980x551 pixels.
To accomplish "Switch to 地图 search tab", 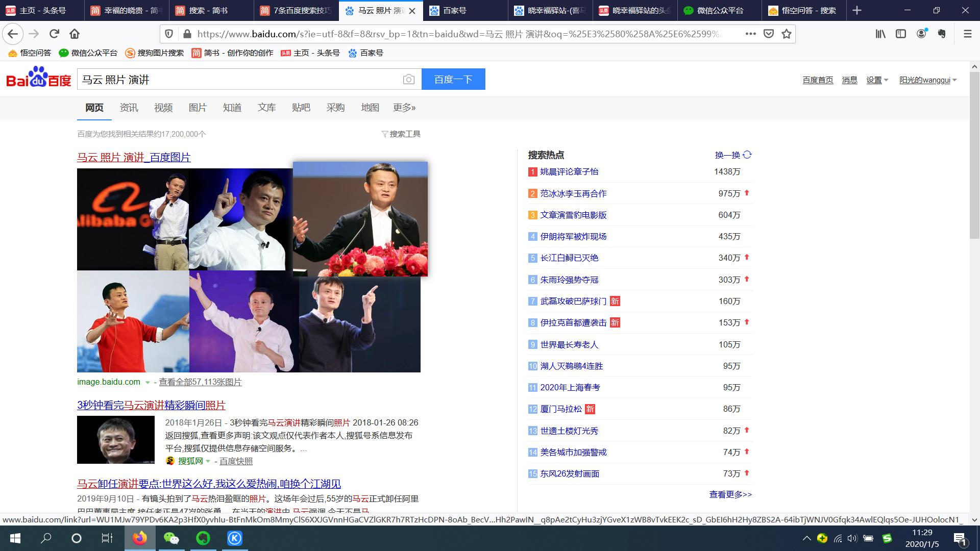I will click(370, 108).
